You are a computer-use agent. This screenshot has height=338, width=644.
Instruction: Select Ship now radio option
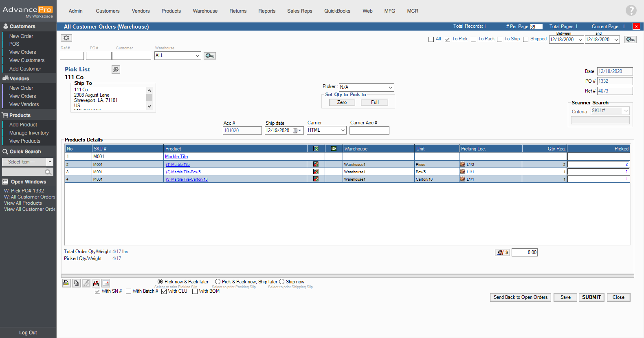282,282
